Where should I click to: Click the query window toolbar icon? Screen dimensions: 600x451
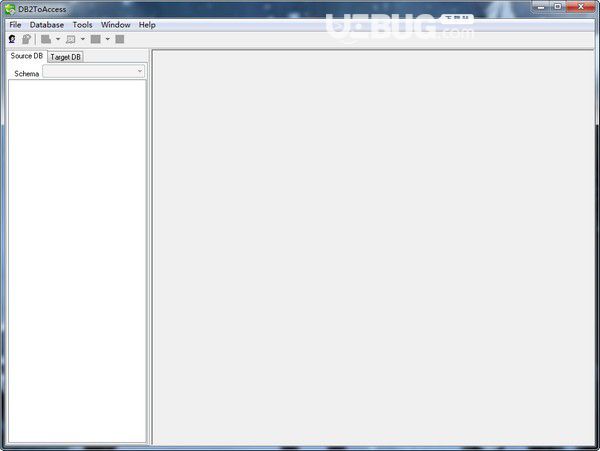(x=71, y=39)
